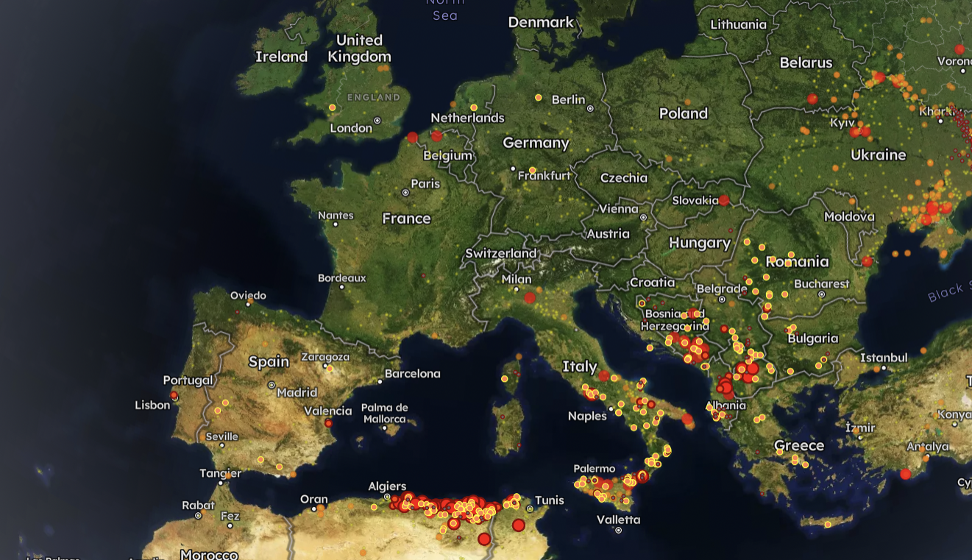972x560 pixels.
Task: Select the Netherlands label
Action: tap(467, 118)
